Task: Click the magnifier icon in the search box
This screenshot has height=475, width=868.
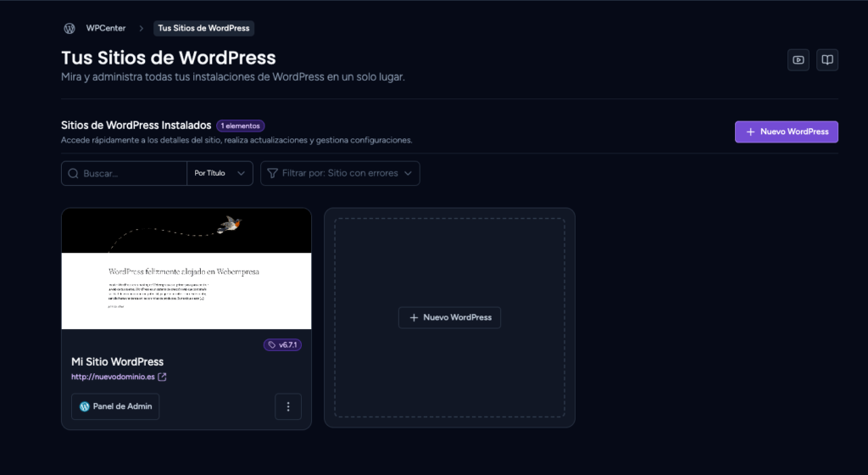Action: pos(73,173)
